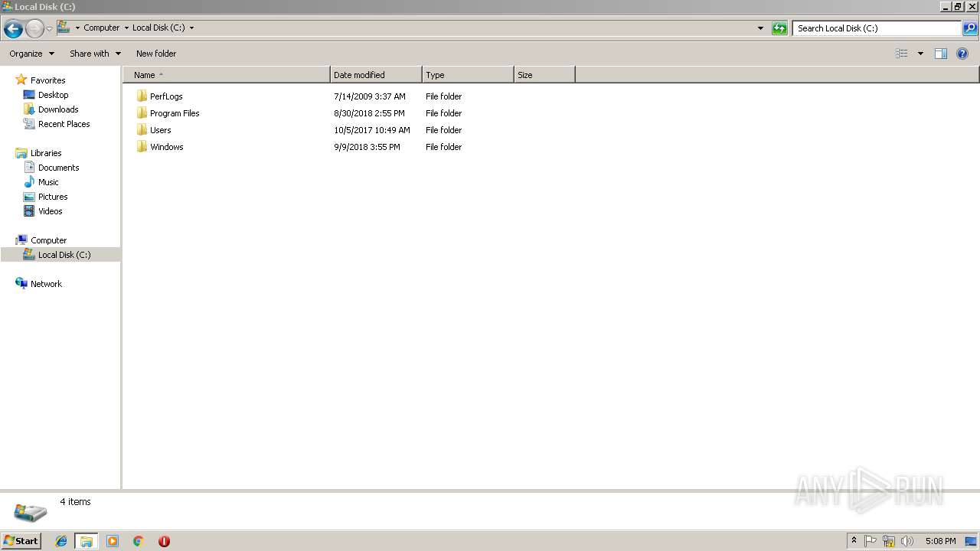This screenshot has width=980, height=551.
Task: Select Network in navigation pane
Action: [x=46, y=284]
